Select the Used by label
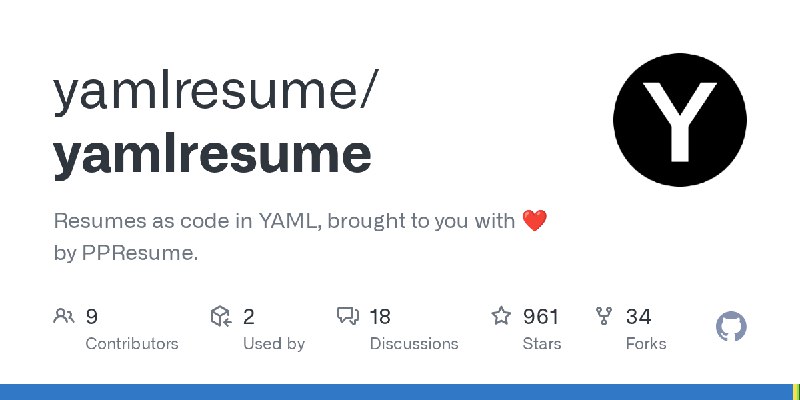Viewport: 800px width, 400px height. pos(274,343)
